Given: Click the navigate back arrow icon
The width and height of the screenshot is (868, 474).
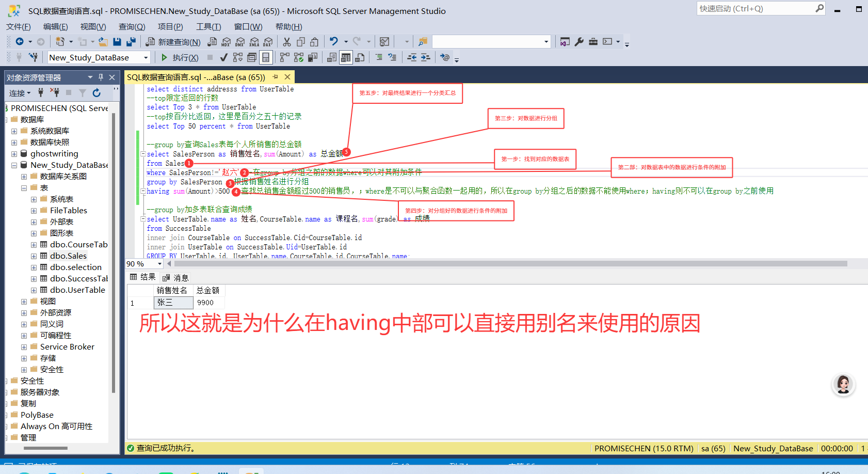Looking at the screenshot, I should (x=20, y=42).
